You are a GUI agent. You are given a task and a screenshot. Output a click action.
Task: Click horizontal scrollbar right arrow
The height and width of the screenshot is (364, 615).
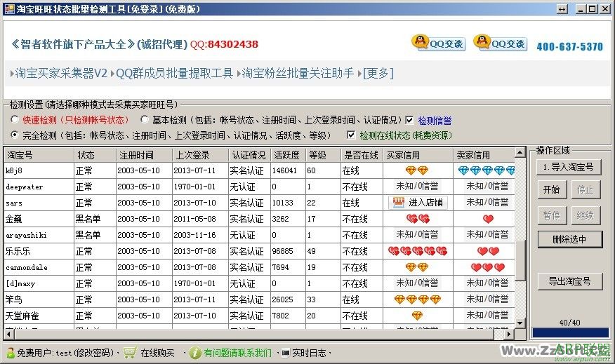[x=509, y=335]
